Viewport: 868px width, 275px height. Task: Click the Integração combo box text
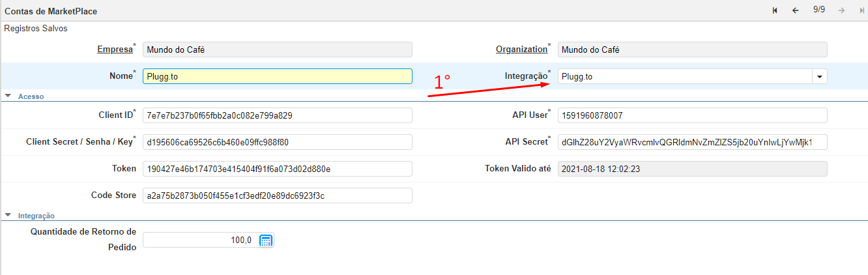point(684,76)
